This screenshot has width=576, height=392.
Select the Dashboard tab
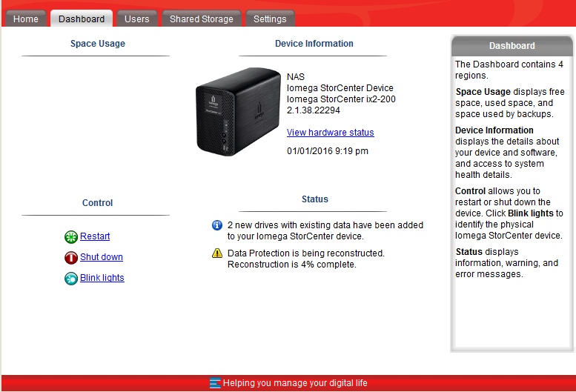[x=82, y=19]
